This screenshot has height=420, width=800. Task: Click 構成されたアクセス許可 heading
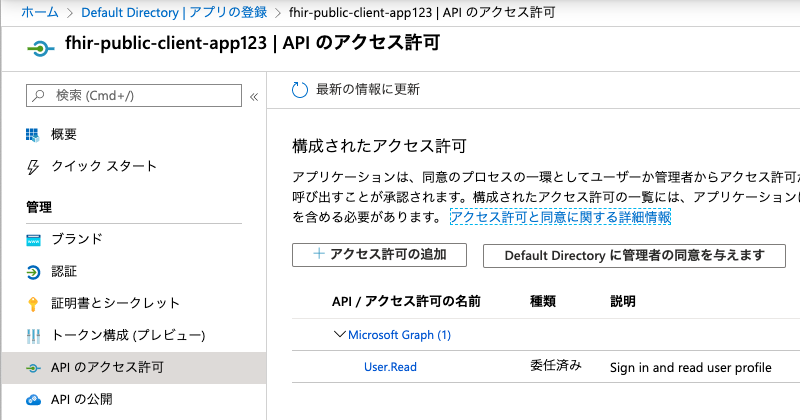click(379, 146)
